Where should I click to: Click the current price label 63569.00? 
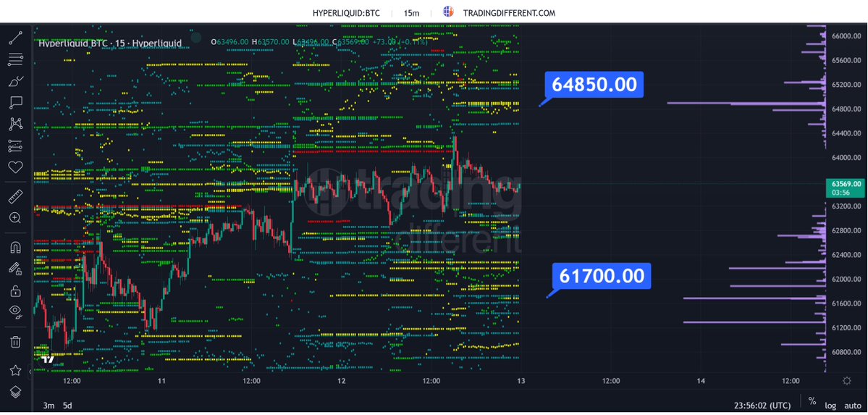tap(846, 183)
